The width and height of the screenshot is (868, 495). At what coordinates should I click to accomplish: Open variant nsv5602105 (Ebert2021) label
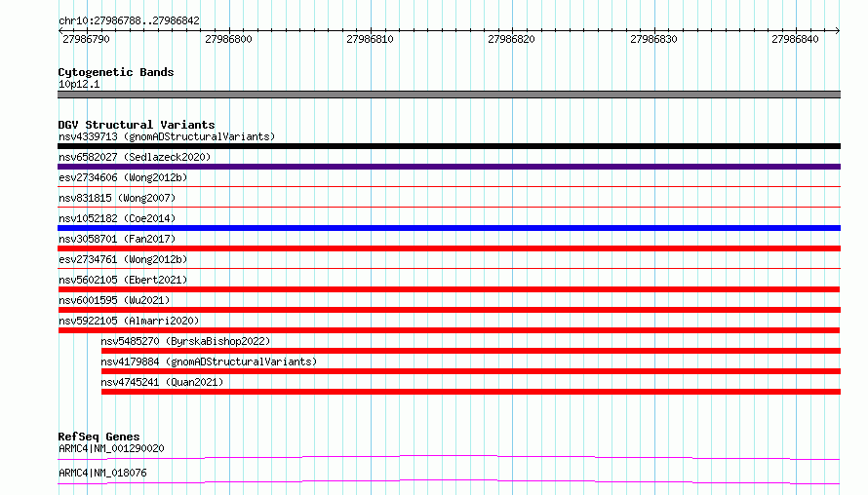[x=123, y=280]
